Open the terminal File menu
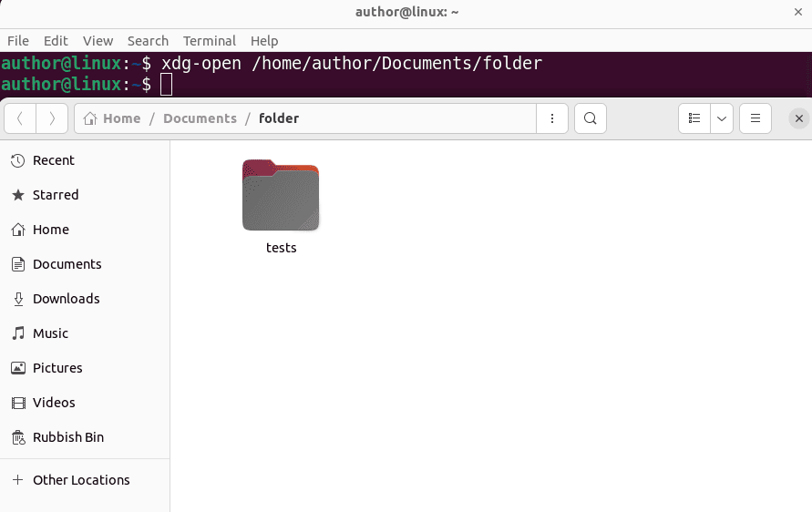The height and width of the screenshot is (512, 812). 18,41
